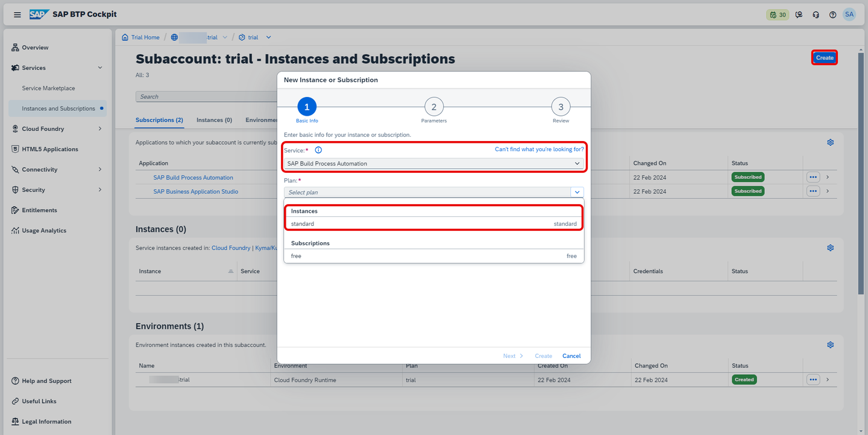Open the Subscriptions table settings gear
The height and width of the screenshot is (435, 868).
tap(830, 142)
